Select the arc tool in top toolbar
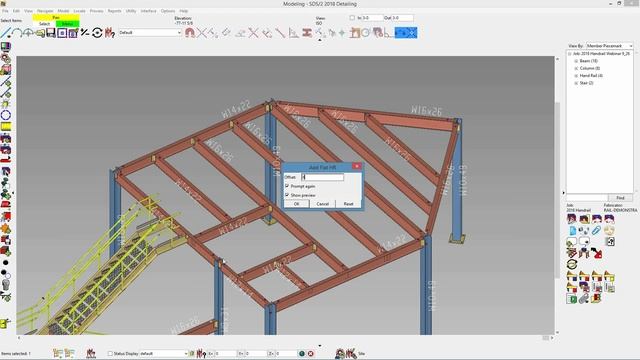 (17, 33)
